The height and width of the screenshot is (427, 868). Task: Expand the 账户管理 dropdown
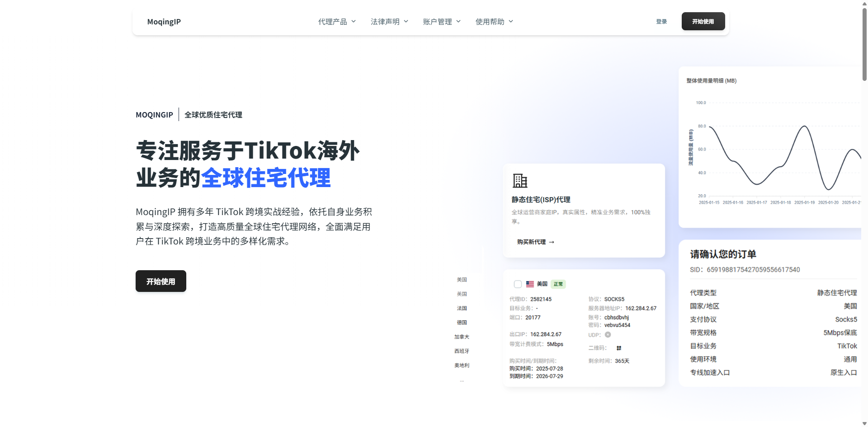coord(441,21)
